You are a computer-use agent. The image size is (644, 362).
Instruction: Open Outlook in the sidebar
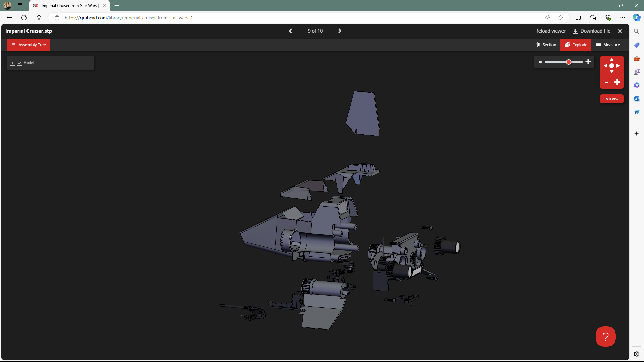pyautogui.click(x=637, y=99)
